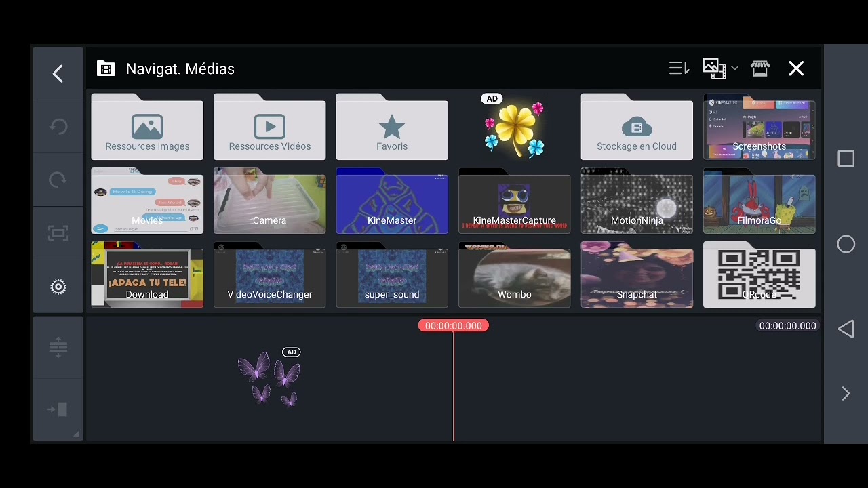868x488 pixels.
Task: Tap the redo arrow icon
Action: tap(58, 180)
